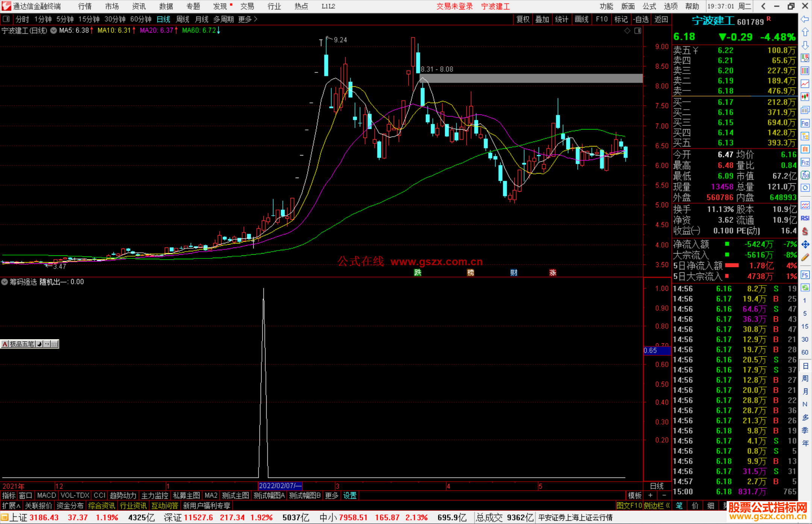Image resolution: width=812 pixels, height=524 pixels.
Task: Click the green refresh icon in sidebar
Action: [x=805, y=288]
